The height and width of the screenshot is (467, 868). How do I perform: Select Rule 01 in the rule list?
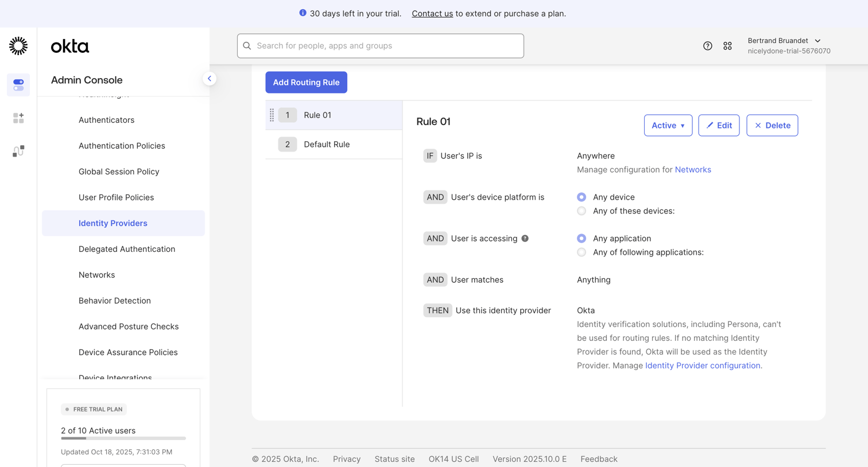(x=334, y=115)
